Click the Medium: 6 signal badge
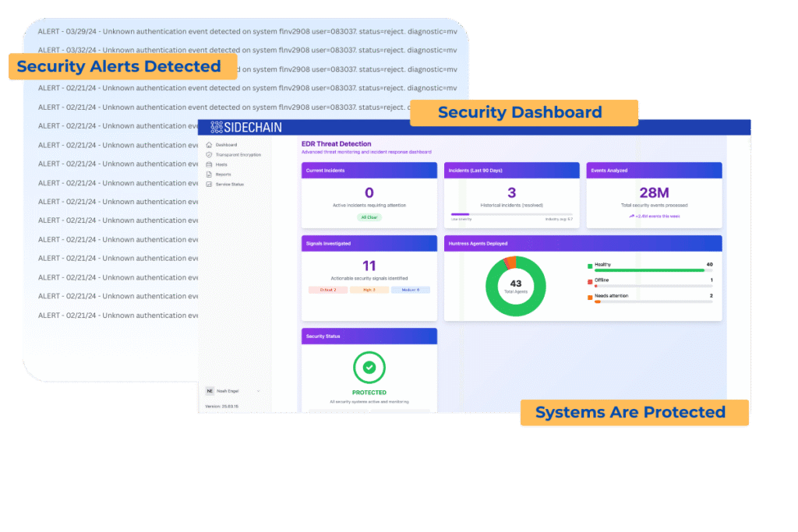Screen dimensions: 798x532 click(410, 290)
